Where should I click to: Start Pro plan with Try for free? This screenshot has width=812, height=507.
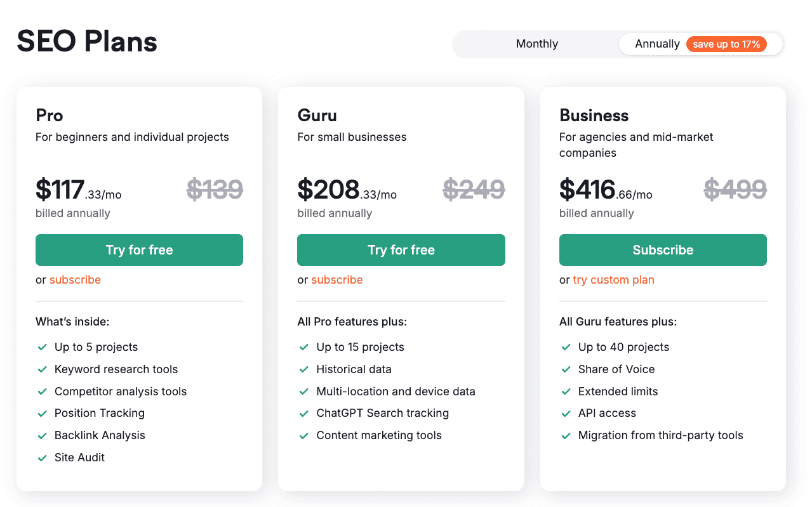[139, 250]
